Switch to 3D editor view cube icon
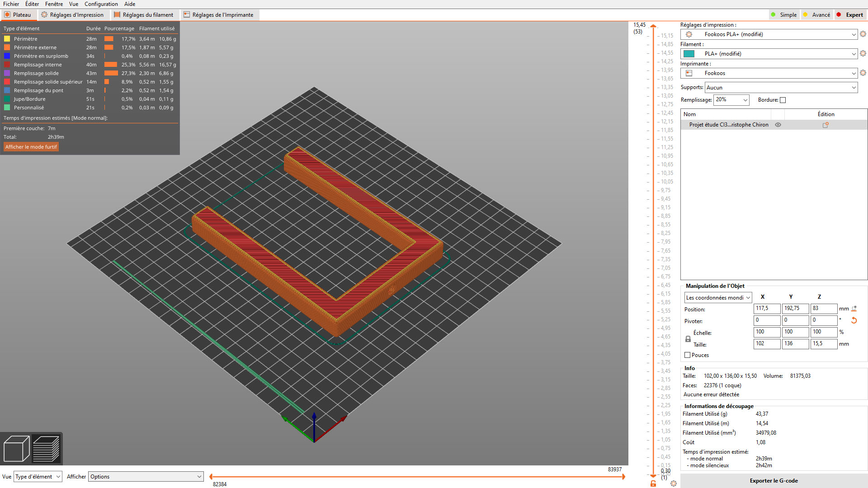Image resolution: width=868 pixels, height=488 pixels. coord(16,448)
